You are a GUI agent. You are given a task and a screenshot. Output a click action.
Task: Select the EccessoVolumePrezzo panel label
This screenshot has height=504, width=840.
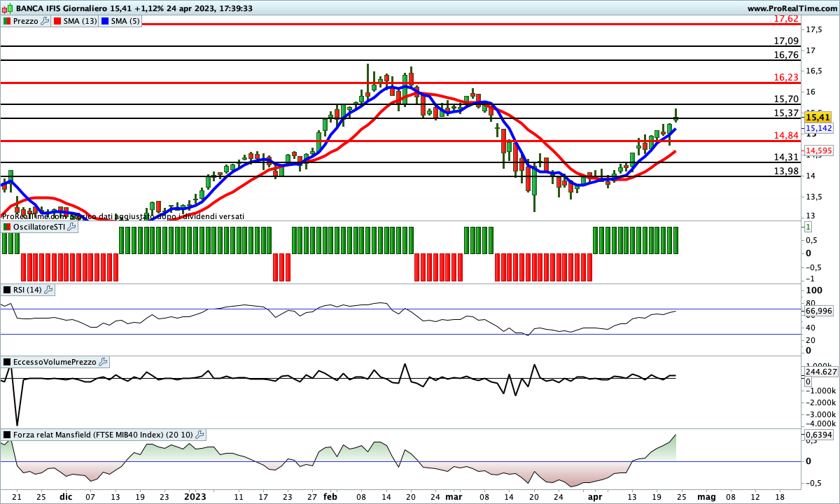[55, 362]
